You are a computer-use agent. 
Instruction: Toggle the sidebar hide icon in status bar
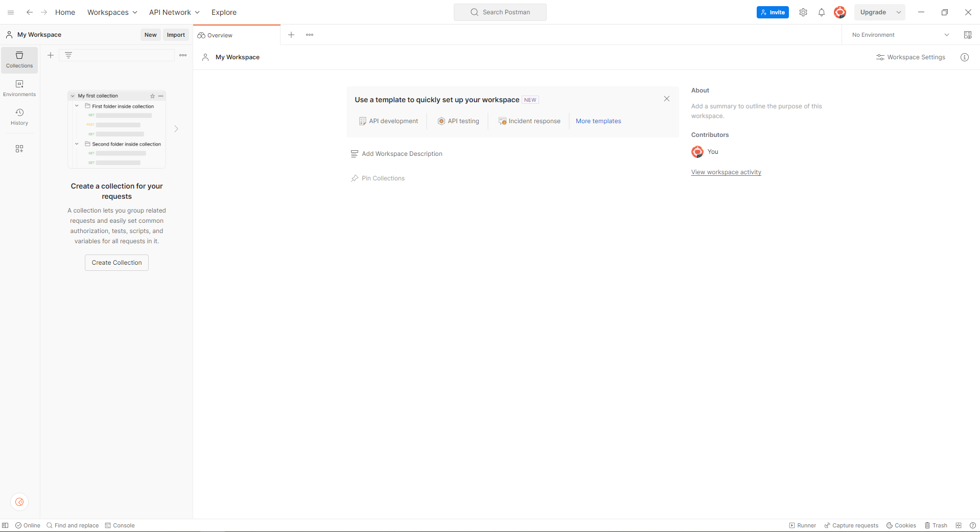[x=5, y=525]
